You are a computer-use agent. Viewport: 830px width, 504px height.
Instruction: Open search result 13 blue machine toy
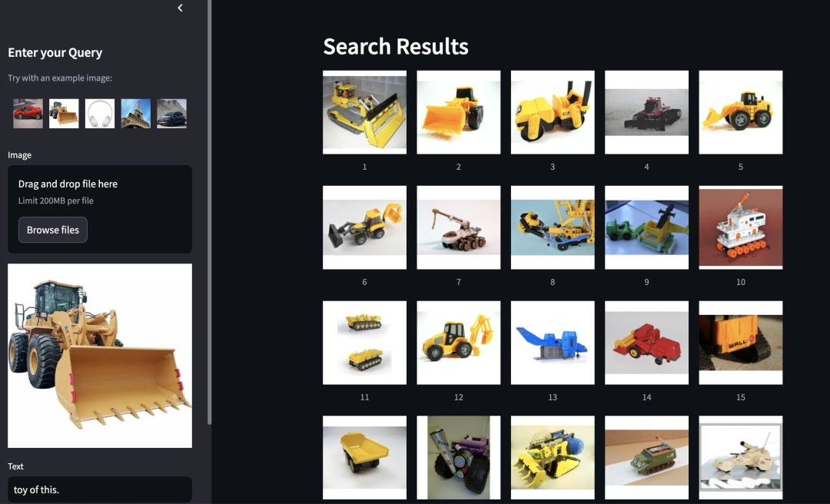[553, 343]
